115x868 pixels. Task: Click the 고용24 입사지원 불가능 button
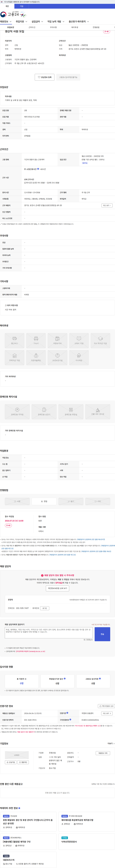point(68,77)
